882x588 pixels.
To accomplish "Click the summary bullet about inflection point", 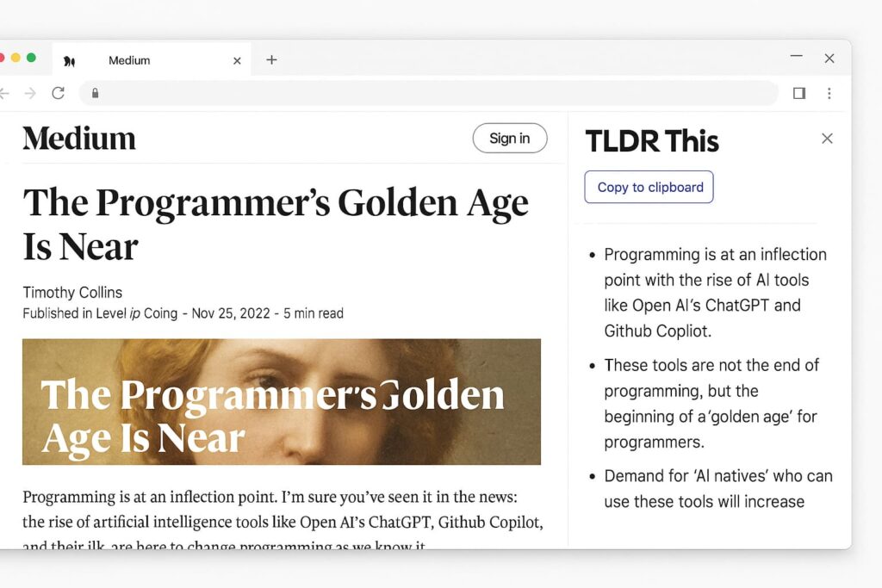I will (715, 293).
